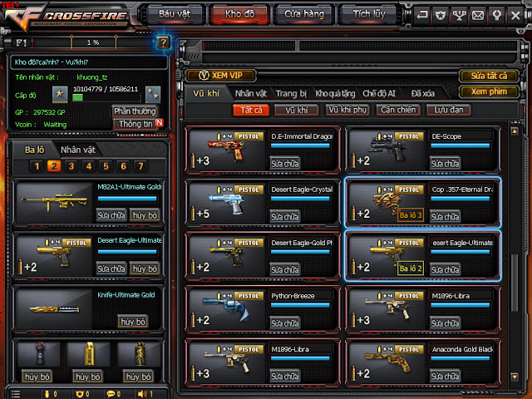Image resolution: width=532 pixels, height=399 pixels.
Task: Filter by Tất cả
Action: tap(251, 111)
